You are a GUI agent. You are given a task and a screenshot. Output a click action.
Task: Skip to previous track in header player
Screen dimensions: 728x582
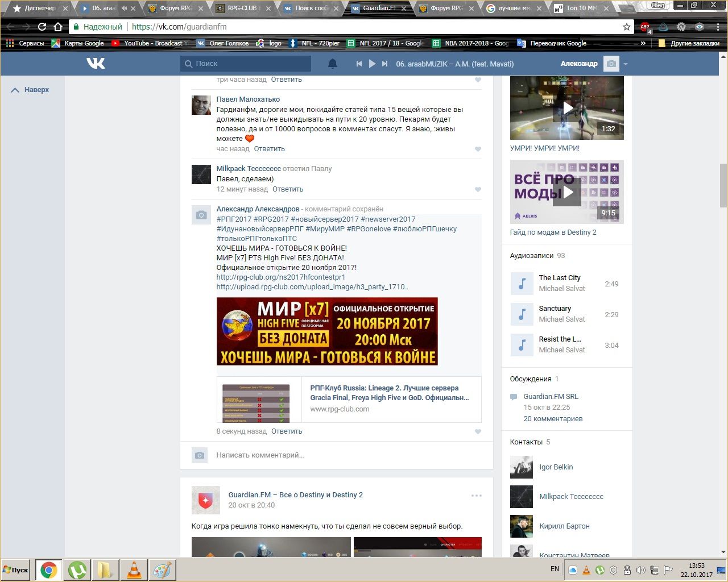pos(359,64)
